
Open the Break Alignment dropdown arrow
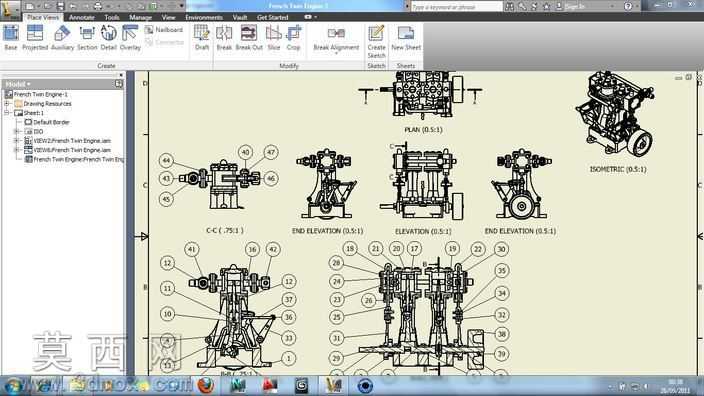(x=336, y=53)
